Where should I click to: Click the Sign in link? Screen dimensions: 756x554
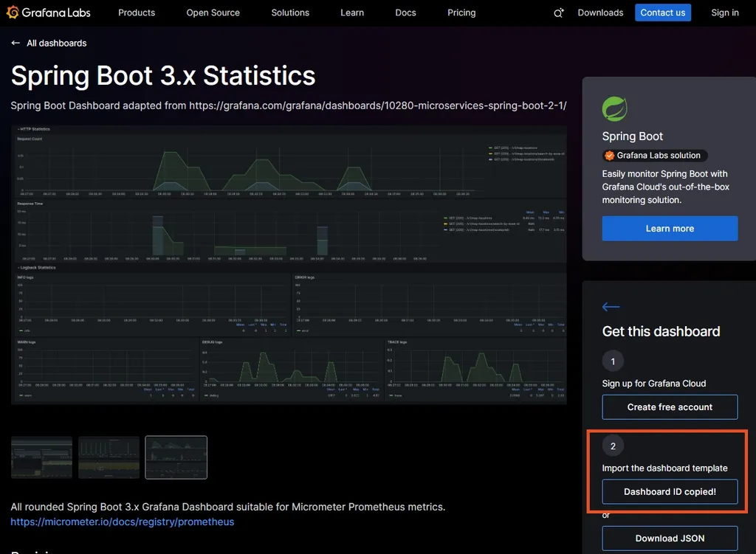(725, 13)
